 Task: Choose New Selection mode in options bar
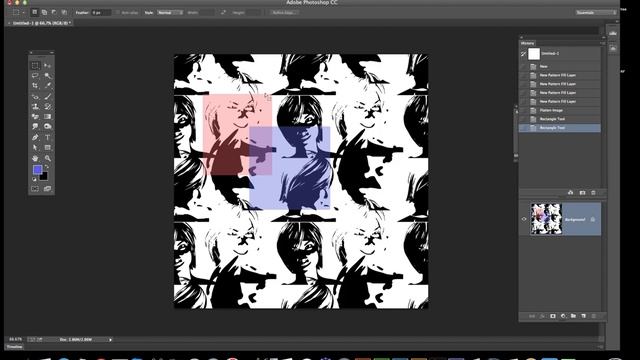[35, 13]
